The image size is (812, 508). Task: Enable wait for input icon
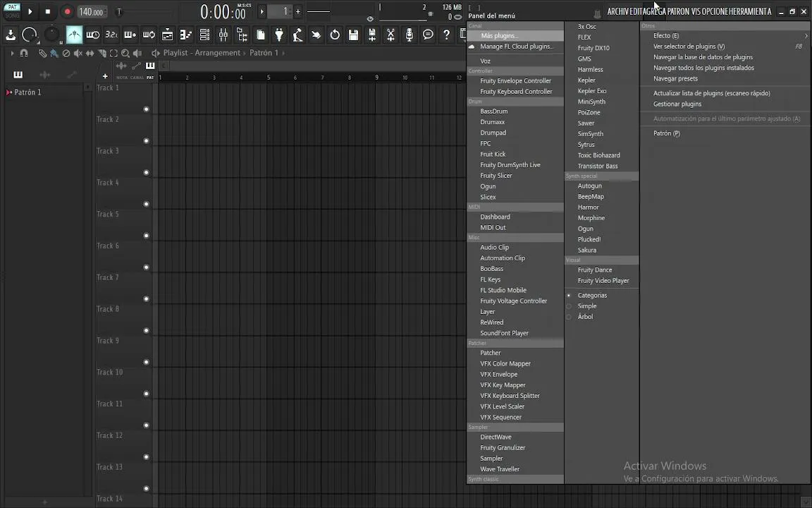tap(93, 35)
